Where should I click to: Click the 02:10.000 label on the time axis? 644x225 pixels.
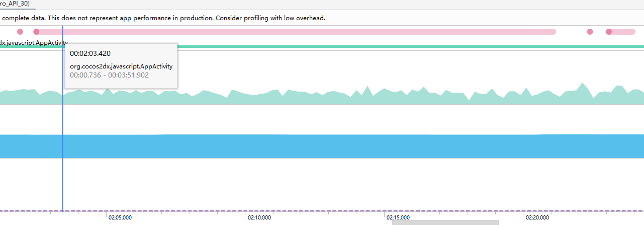(259, 217)
